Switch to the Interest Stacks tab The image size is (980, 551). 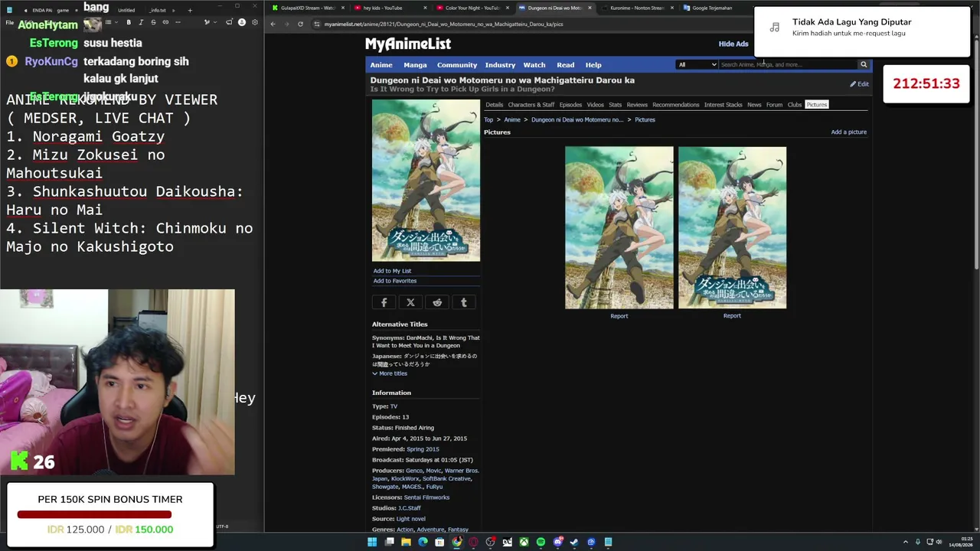click(724, 105)
